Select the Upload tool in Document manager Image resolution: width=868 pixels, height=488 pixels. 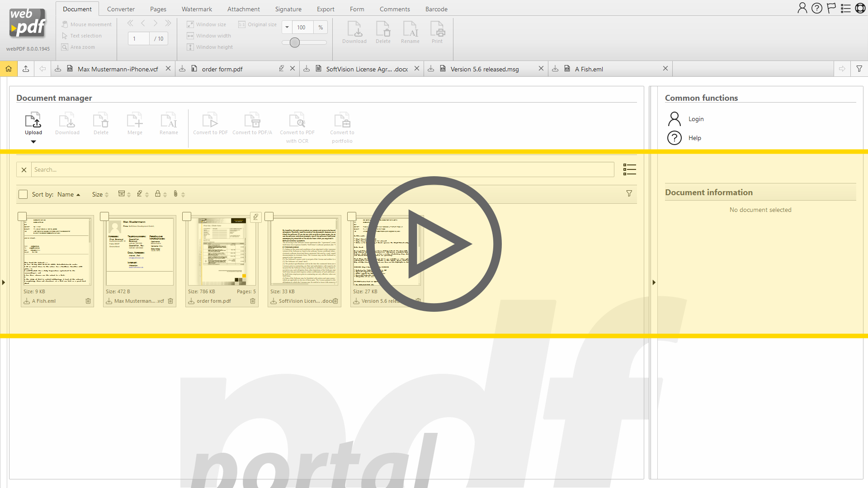pyautogui.click(x=33, y=123)
